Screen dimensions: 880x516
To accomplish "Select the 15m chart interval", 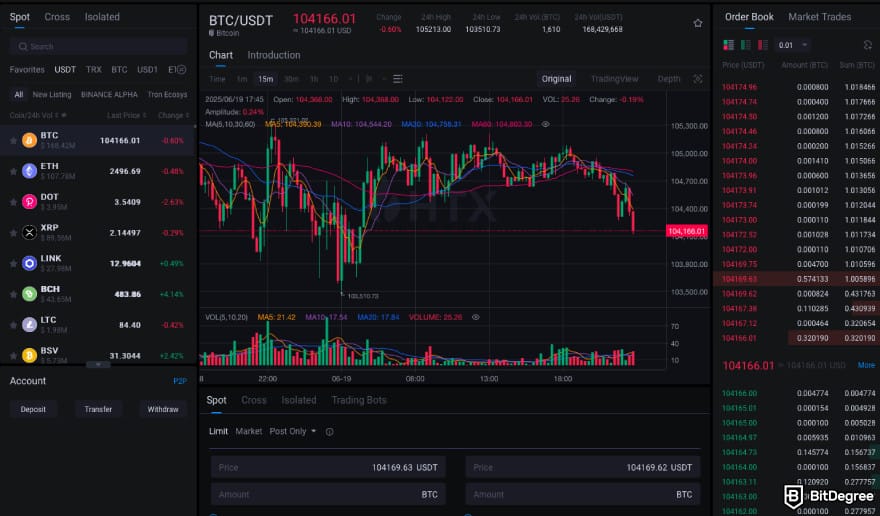I will coord(265,79).
